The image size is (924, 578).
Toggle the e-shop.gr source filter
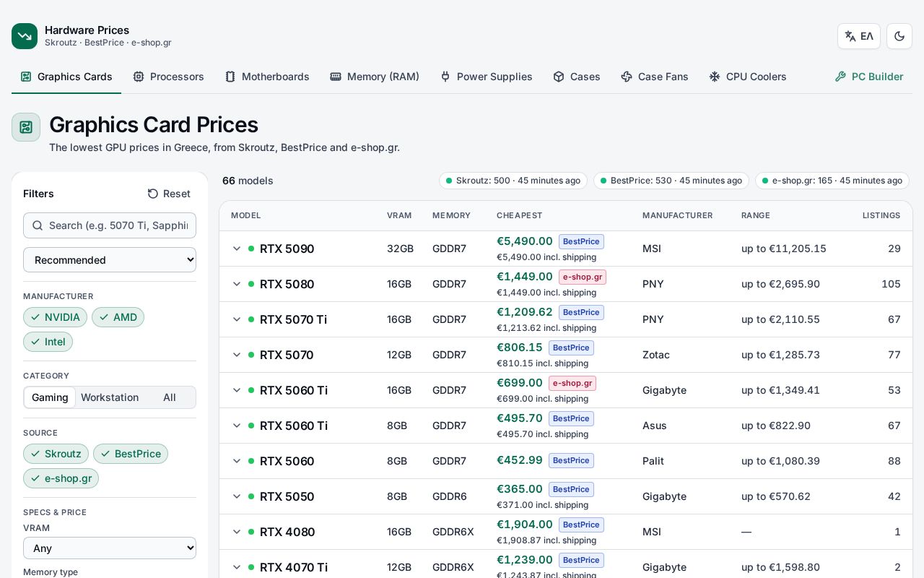coord(61,478)
